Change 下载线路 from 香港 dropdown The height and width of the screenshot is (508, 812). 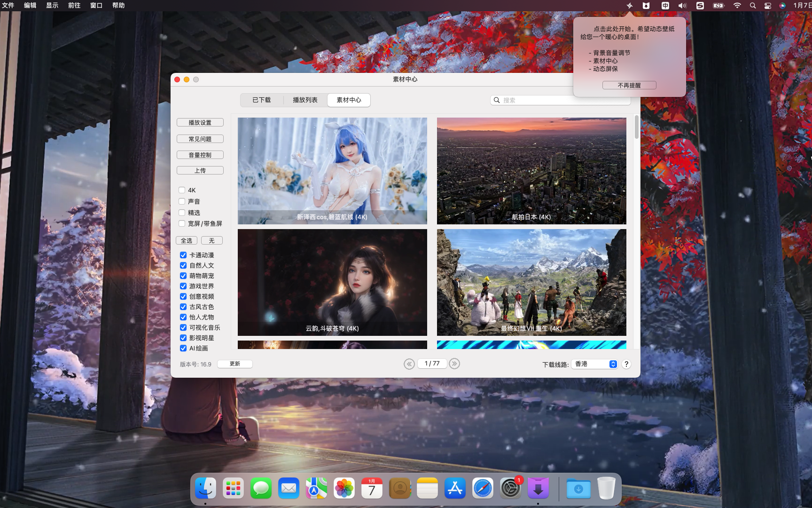(594, 364)
